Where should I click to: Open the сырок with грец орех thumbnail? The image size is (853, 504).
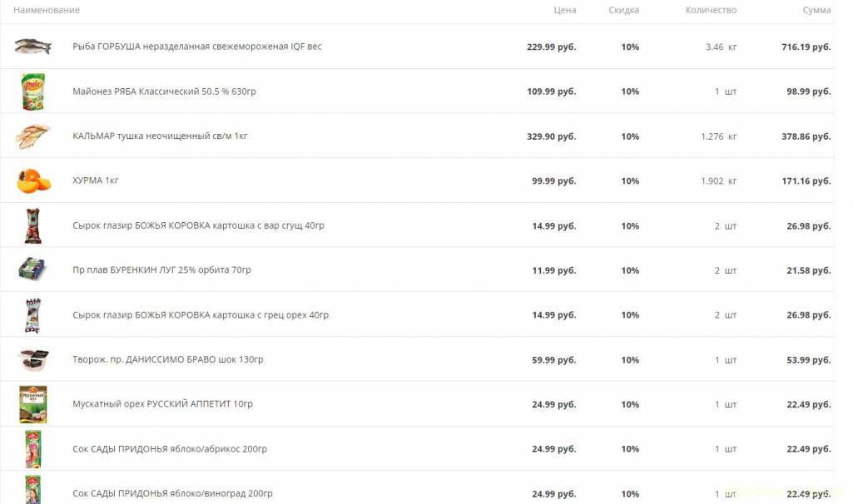[x=33, y=315]
